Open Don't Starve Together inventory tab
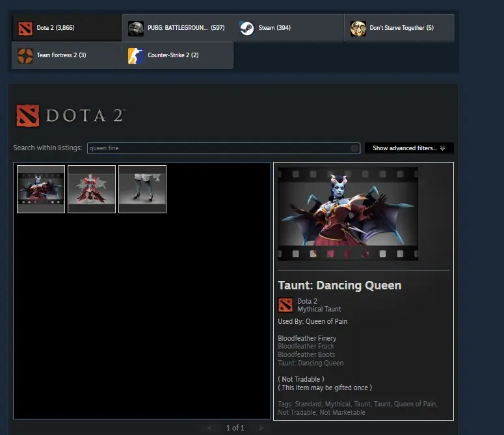The image size is (504, 435). [399, 28]
